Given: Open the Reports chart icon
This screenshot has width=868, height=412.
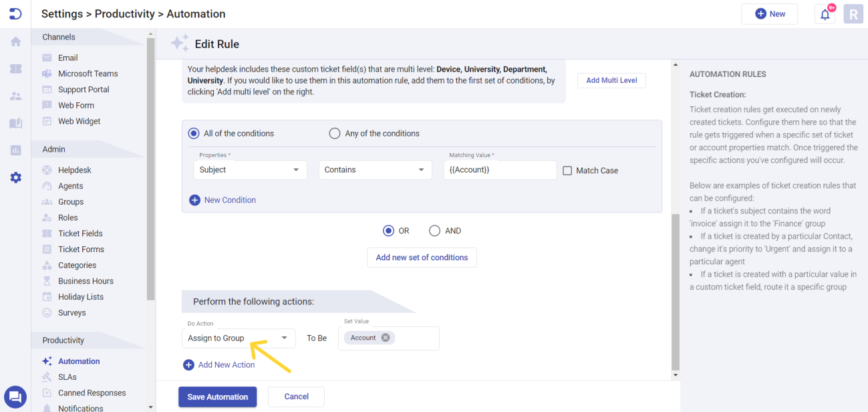Looking at the screenshot, I should [15, 150].
